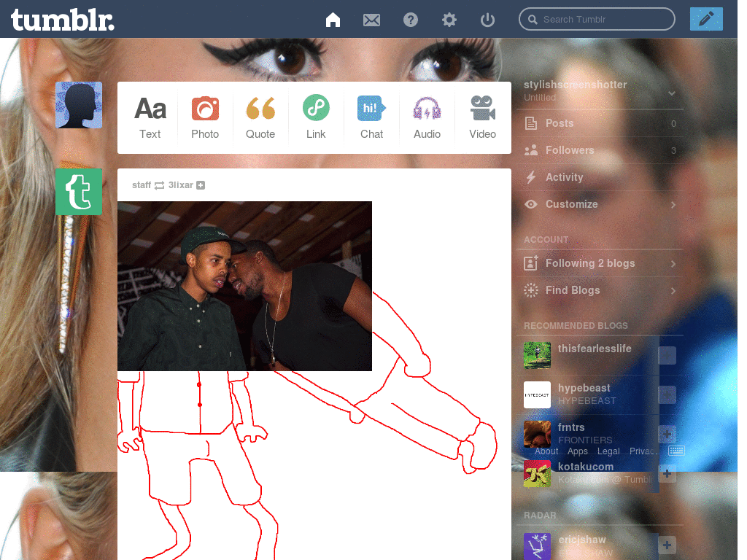Image resolution: width=747 pixels, height=560 pixels.
Task: Click the log out power icon
Action: [487, 20]
